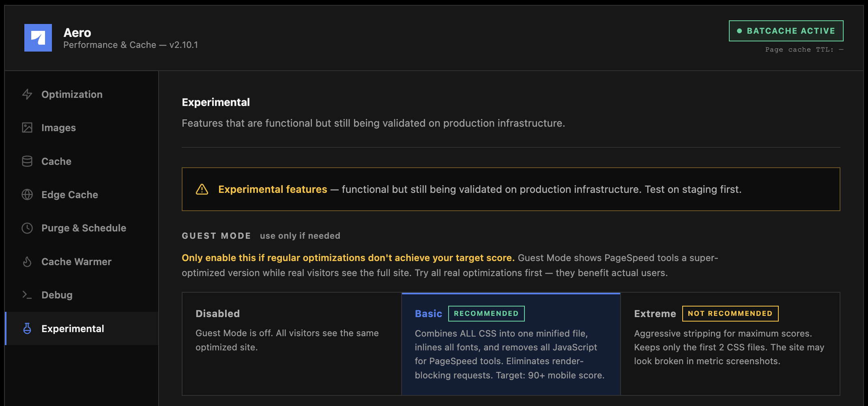Click the warning triangle icon in banner

(202, 189)
